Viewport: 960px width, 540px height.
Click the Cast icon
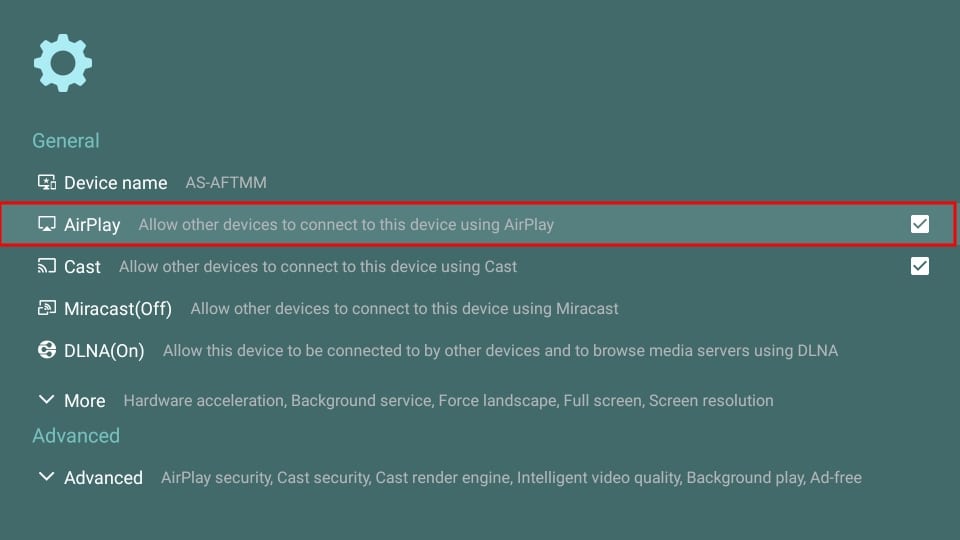coord(46,266)
